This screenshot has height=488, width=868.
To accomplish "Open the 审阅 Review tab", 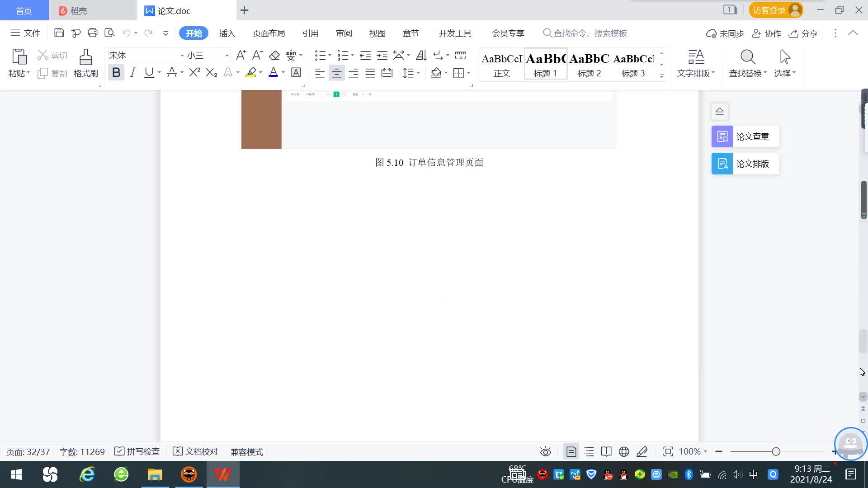I will pos(344,33).
